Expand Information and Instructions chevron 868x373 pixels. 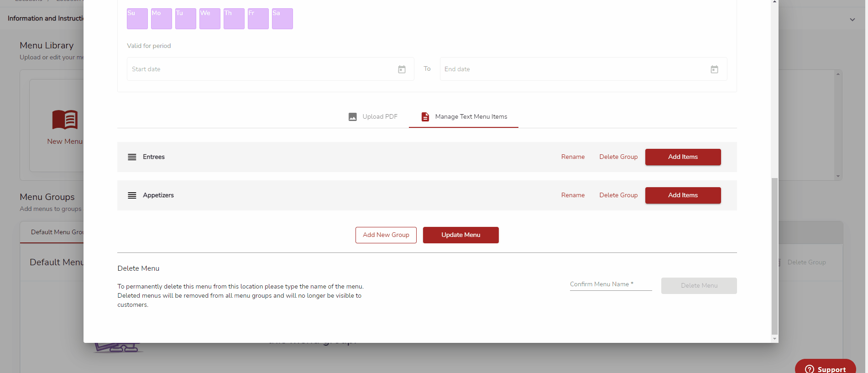tap(852, 20)
